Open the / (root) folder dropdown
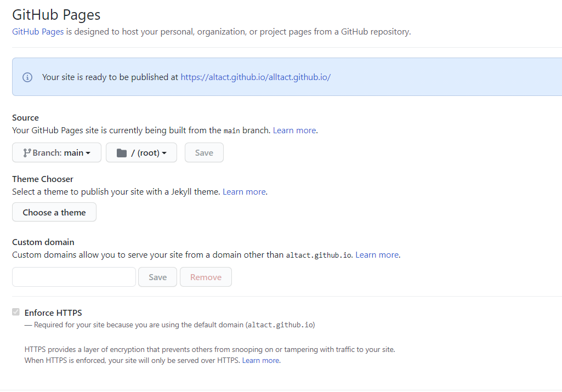562x392 pixels. pyautogui.click(x=141, y=152)
